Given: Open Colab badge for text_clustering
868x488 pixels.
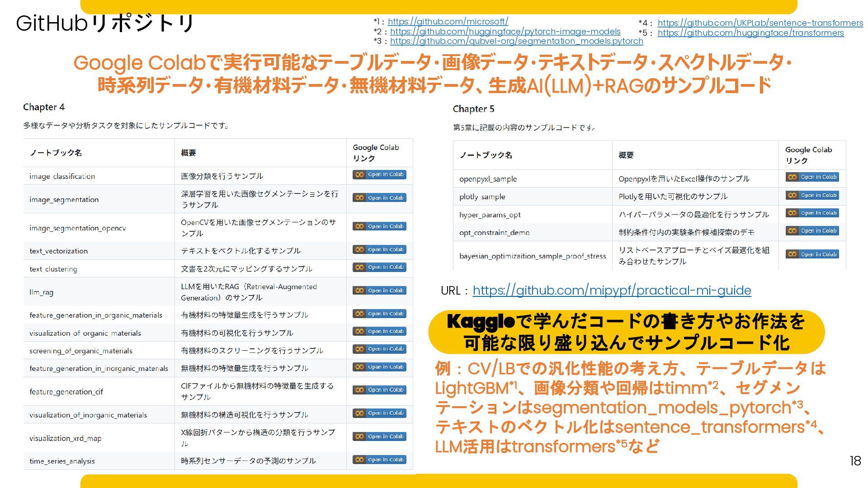Looking at the screenshot, I should [x=379, y=267].
